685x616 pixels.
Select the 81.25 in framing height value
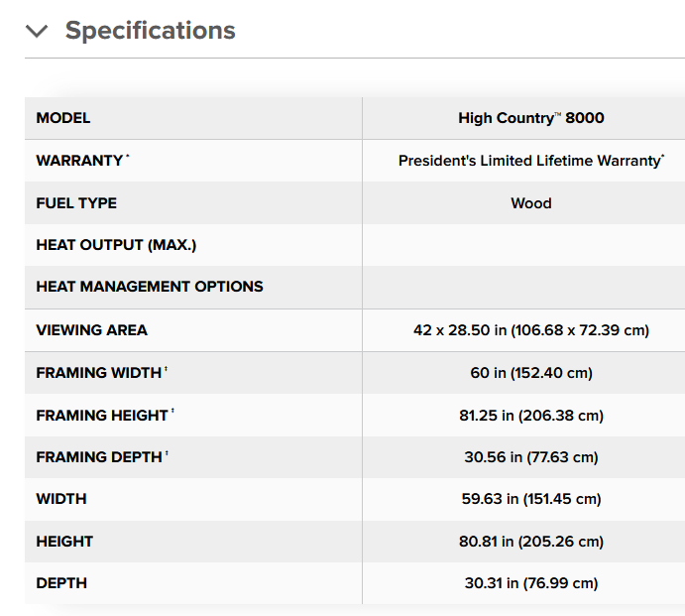pyautogui.click(x=531, y=416)
